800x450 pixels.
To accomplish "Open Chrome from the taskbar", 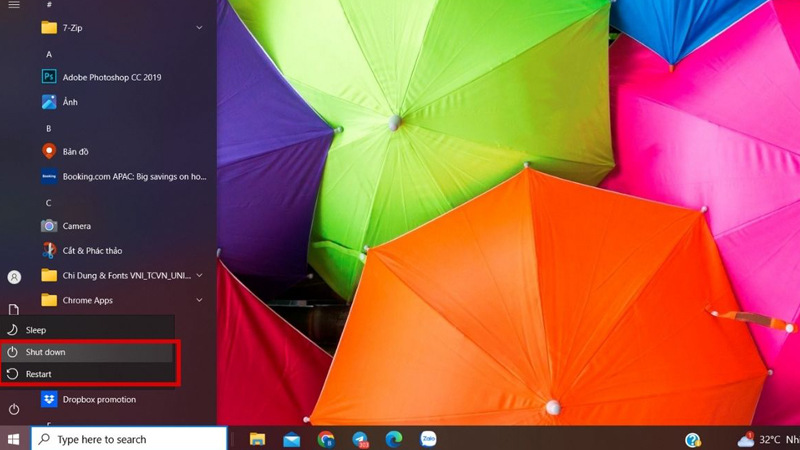I will [326, 439].
